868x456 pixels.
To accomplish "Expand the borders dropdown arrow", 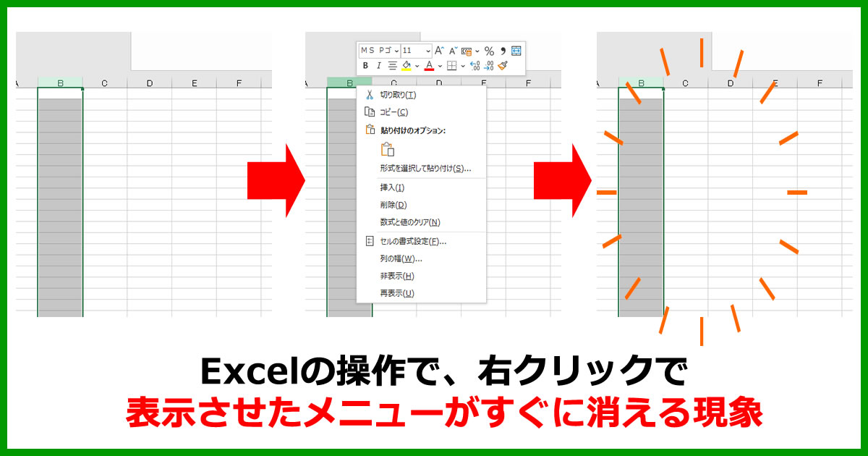I will 462,66.
